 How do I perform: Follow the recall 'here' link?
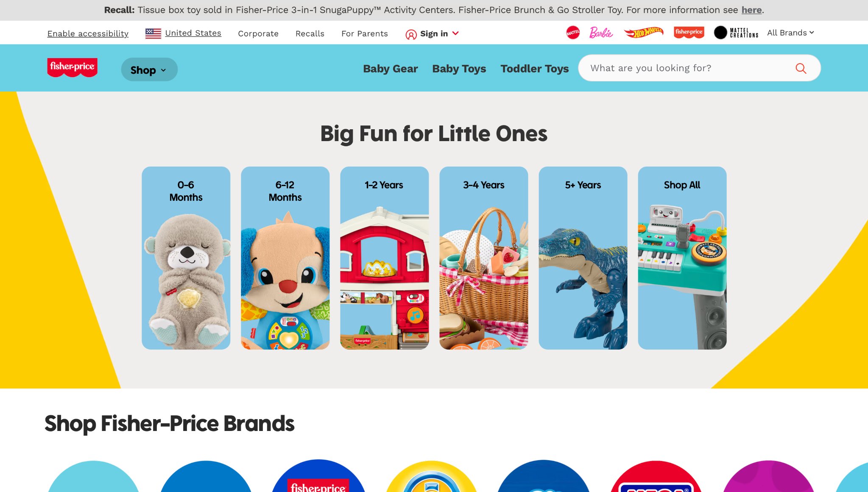751,10
